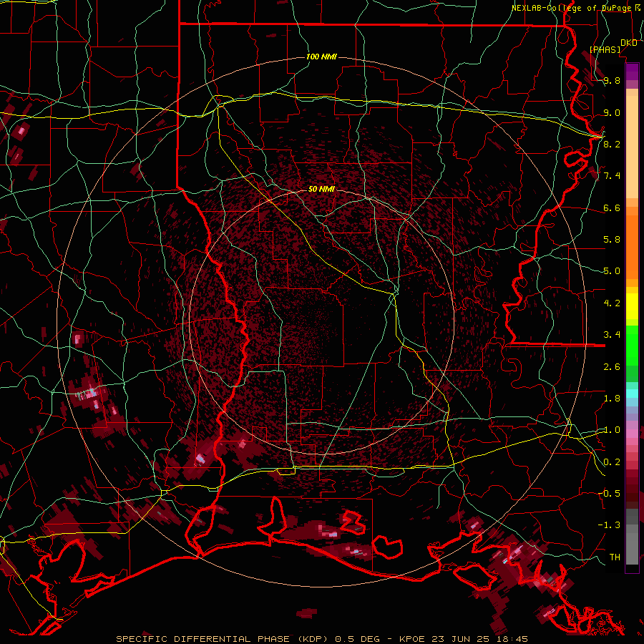Click the 0.5 DEG elevation text
Screen dimensions: 644x644
[356, 639]
